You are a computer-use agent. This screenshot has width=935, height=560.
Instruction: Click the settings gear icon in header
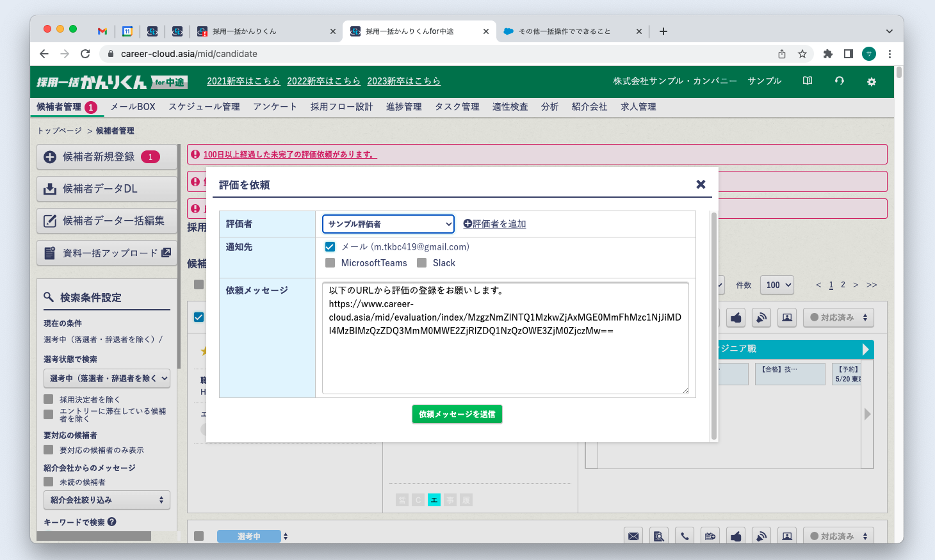click(x=871, y=81)
